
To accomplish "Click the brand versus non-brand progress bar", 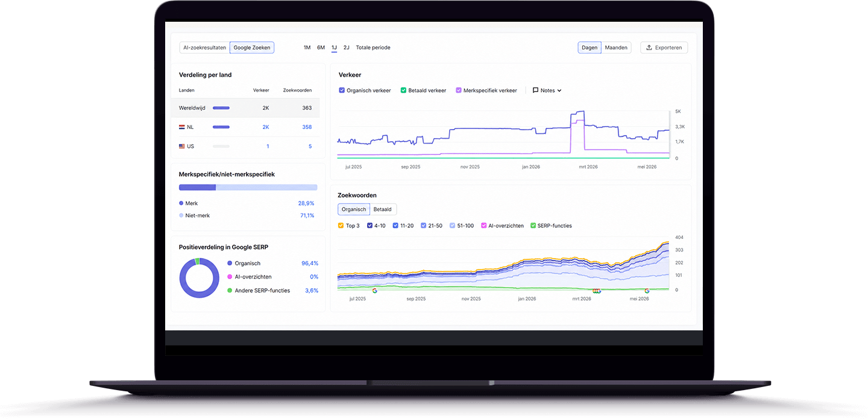I will point(248,187).
